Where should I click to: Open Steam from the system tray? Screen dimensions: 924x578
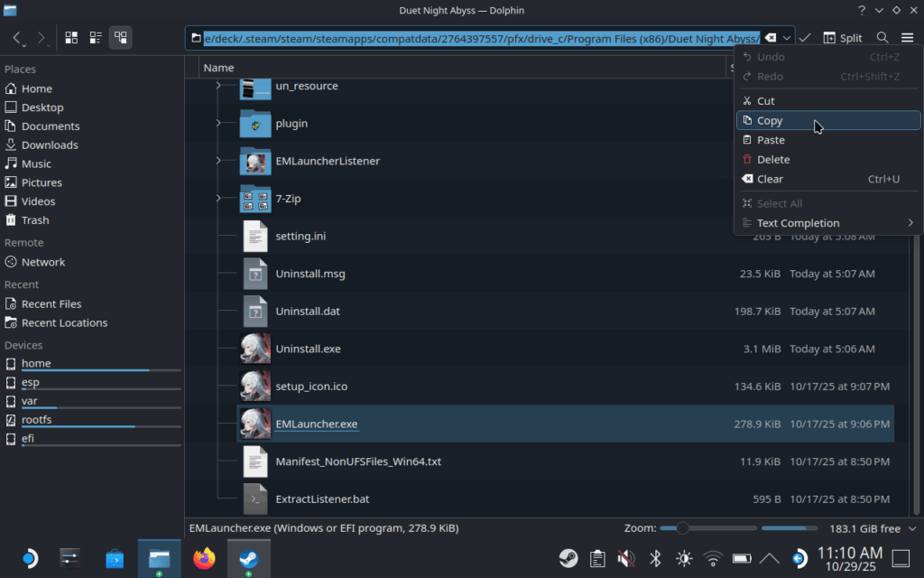coord(568,558)
